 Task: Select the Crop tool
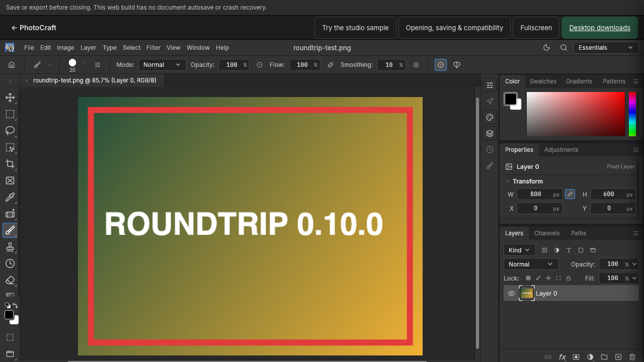[x=10, y=164]
